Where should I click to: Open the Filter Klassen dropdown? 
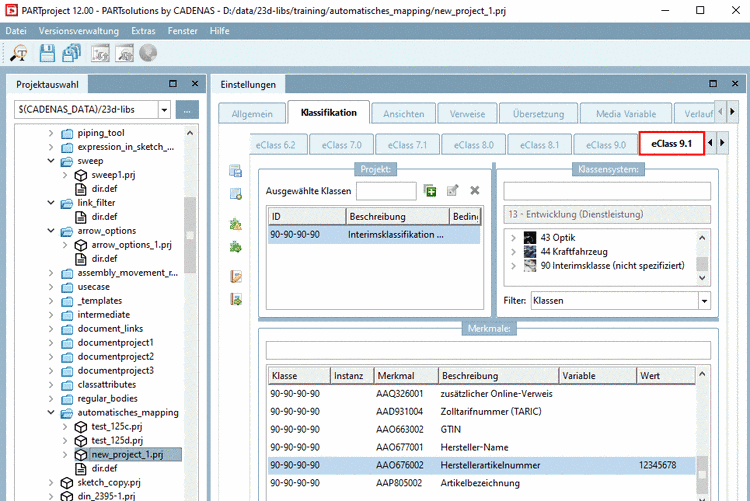pos(704,300)
